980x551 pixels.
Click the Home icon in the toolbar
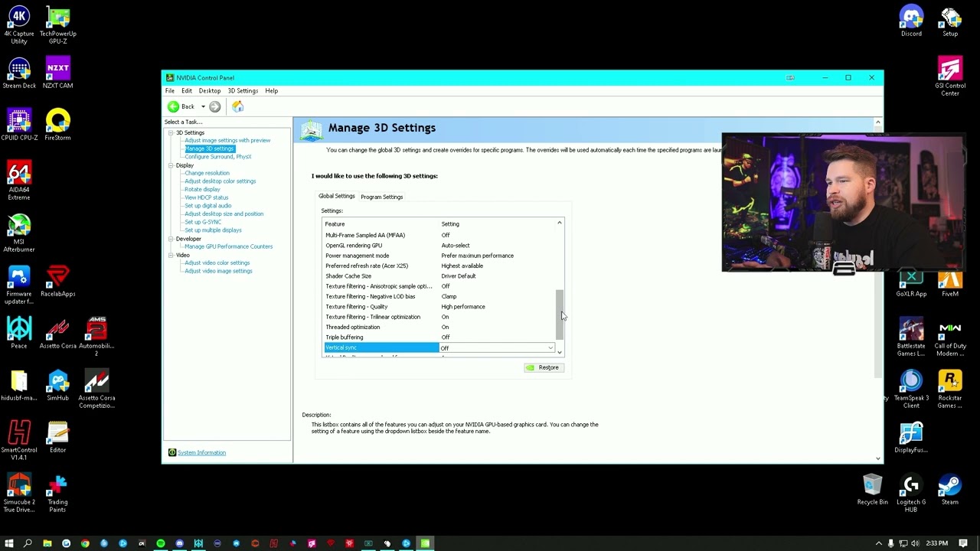click(x=238, y=106)
